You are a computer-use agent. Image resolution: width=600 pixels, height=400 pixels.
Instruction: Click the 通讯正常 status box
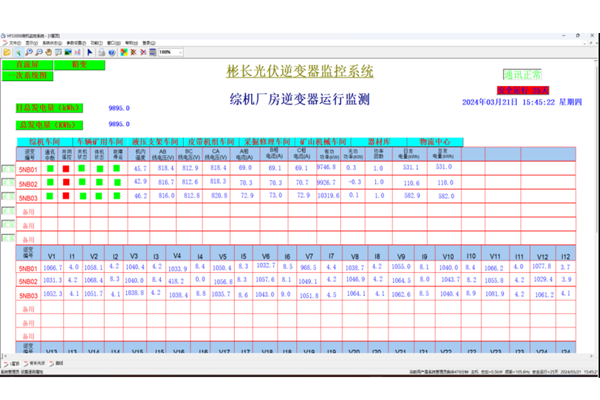pyautogui.click(x=521, y=74)
